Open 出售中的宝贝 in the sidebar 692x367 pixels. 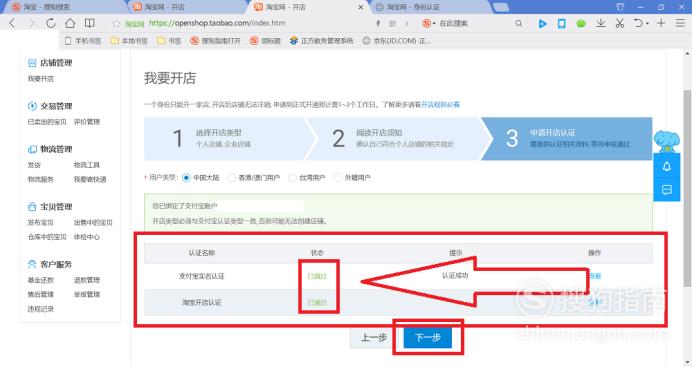[93, 222]
